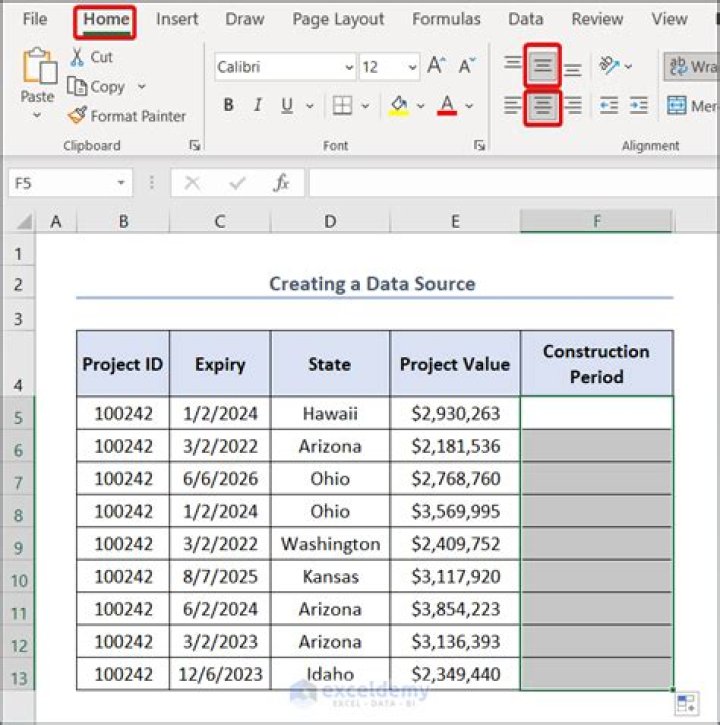Toggle Bold formatting

(229, 106)
